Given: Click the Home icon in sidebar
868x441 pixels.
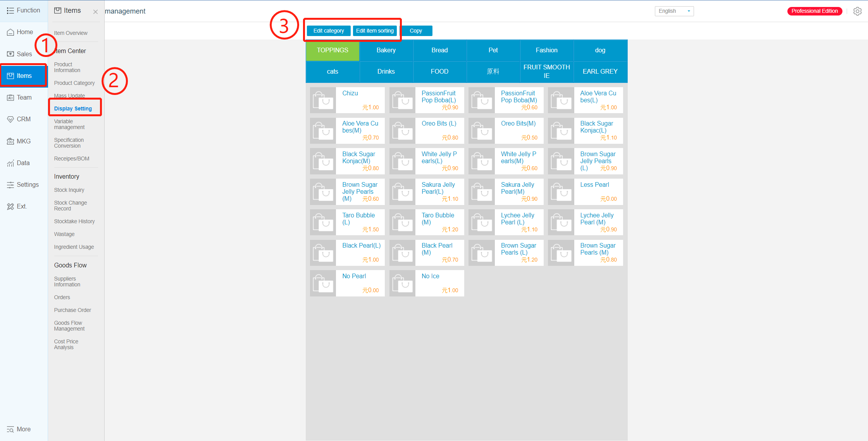Looking at the screenshot, I should click(10, 32).
